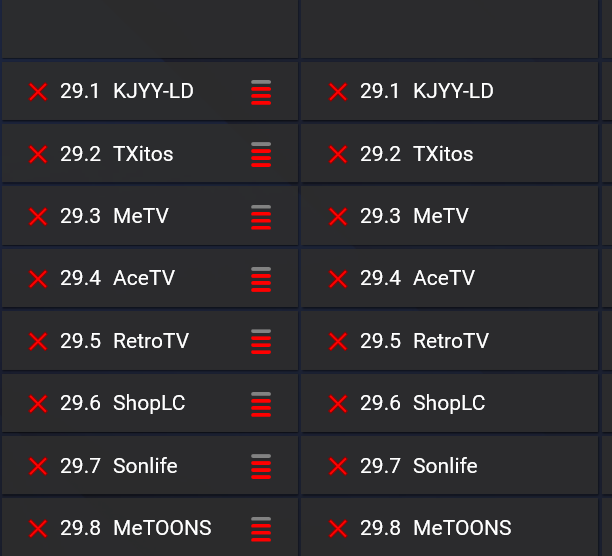Screen dimensions: 612x556
Task: Click signal bars next to 29.6 ShopLC
Action: point(261,404)
